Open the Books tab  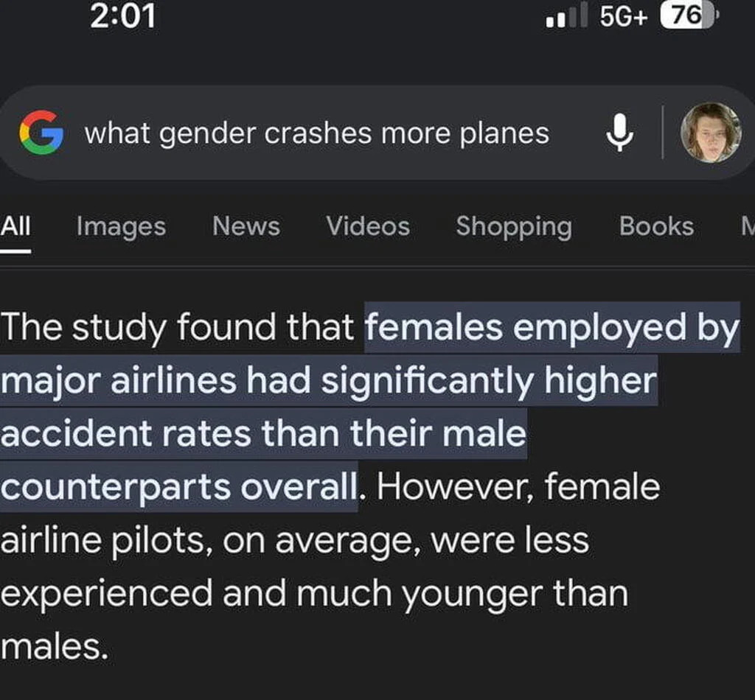(x=656, y=226)
